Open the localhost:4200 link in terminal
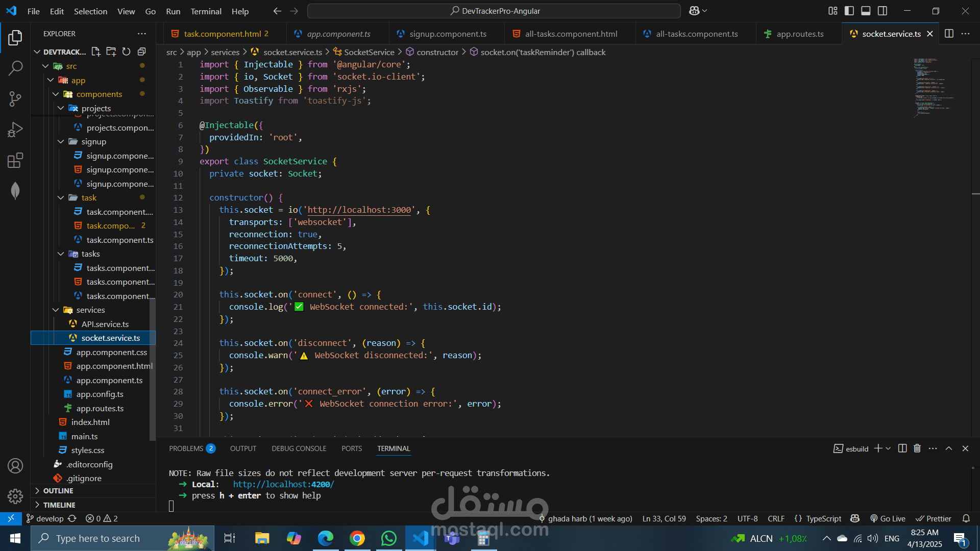980x551 pixels. pos(283,484)
